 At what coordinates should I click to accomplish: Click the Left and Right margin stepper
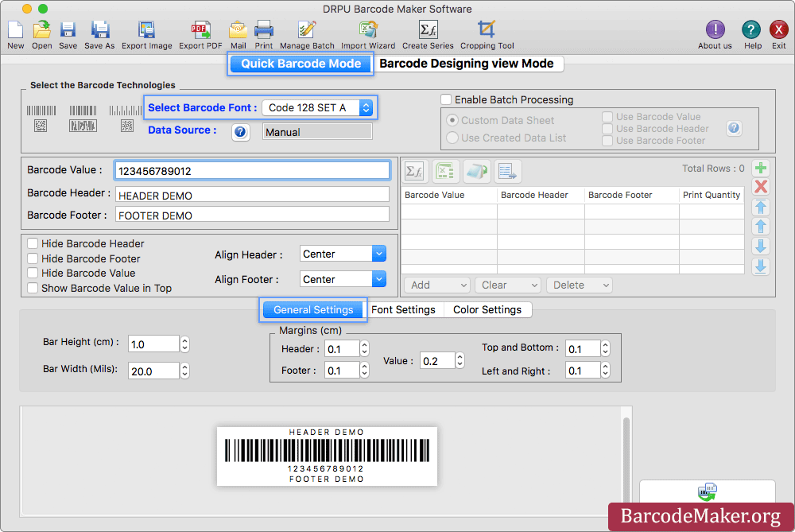[x=605, y=371]
